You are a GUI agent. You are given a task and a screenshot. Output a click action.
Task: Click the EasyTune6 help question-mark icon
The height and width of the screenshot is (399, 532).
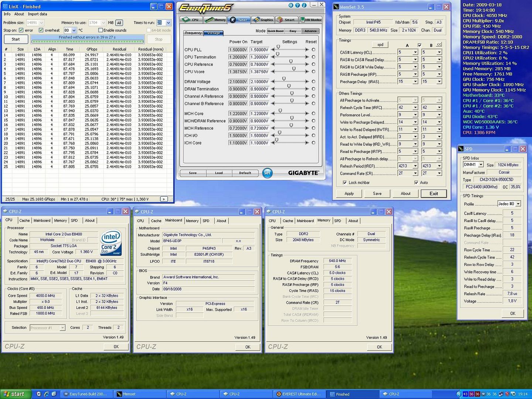pos(298,5)
